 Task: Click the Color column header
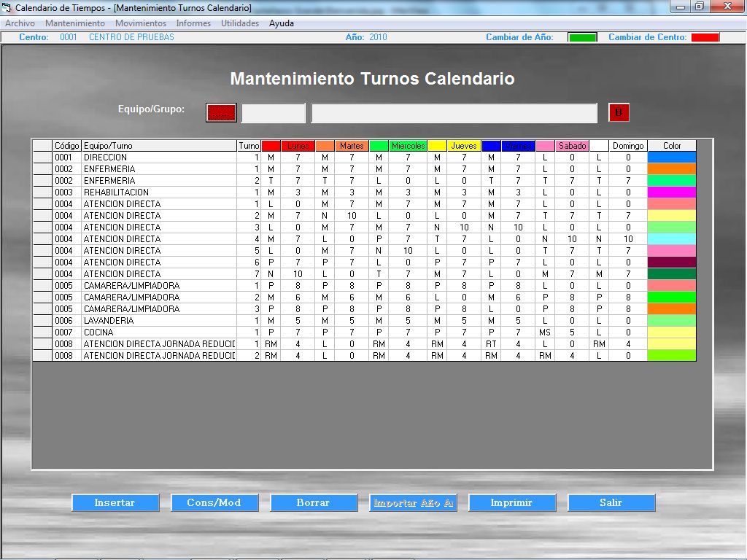coord(672,146)
